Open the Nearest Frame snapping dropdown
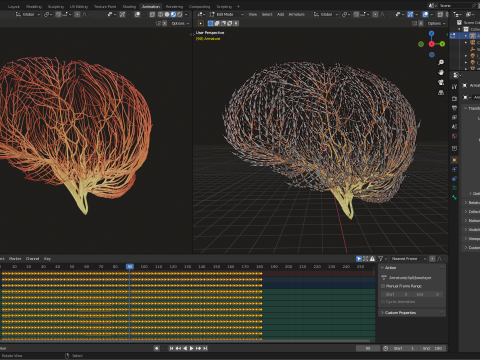480x360 pixels. coord(409,259)
